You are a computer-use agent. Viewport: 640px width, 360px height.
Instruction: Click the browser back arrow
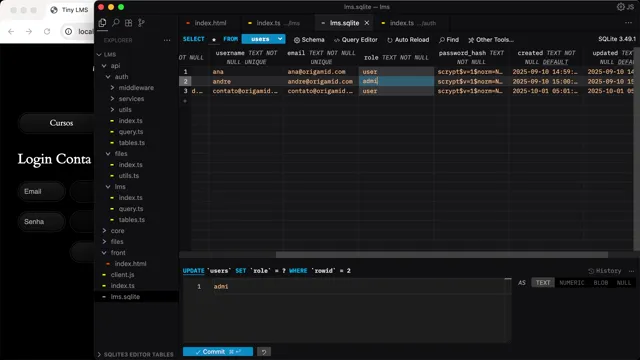(x=11, y=31)
